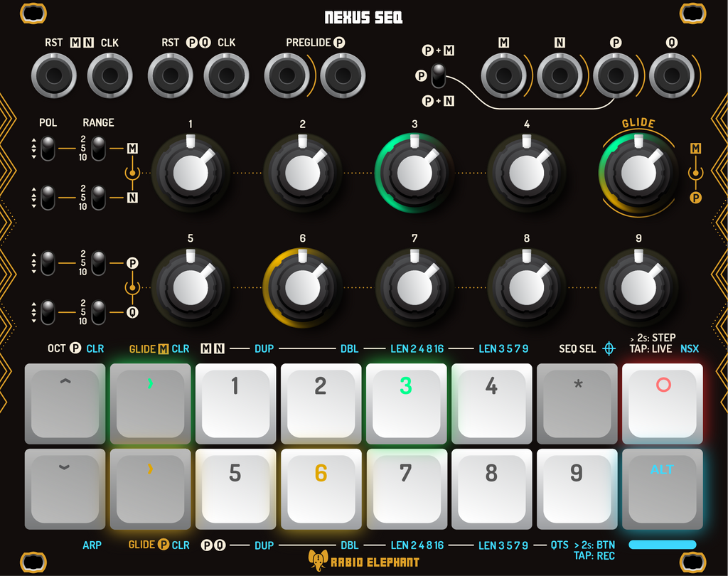This screenshot has width=728, height=576.
Task: Click the P row label circle
Action: coord(132,263)
